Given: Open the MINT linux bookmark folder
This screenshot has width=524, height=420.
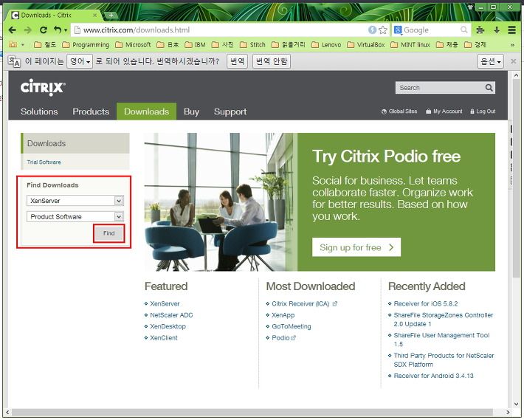Looking at the screenshot, I should pos(410,45).
